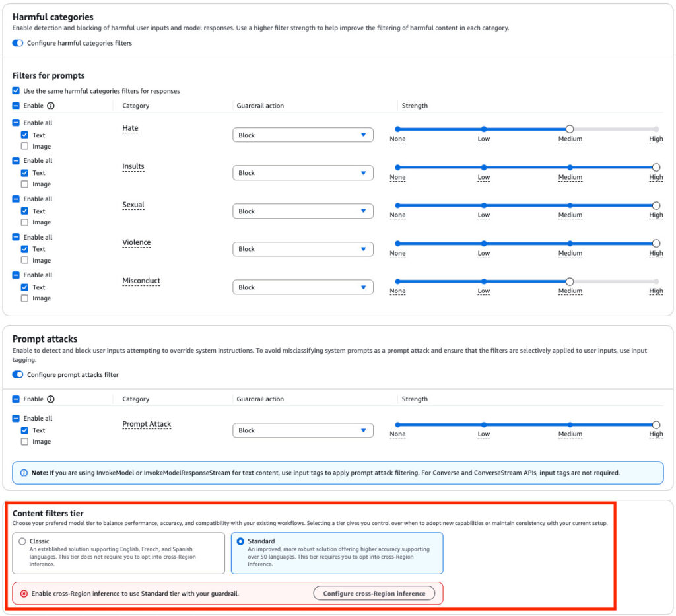Click Enable all checkbox for Insults category
Viewport: 676px width, 616px height.
16,161
